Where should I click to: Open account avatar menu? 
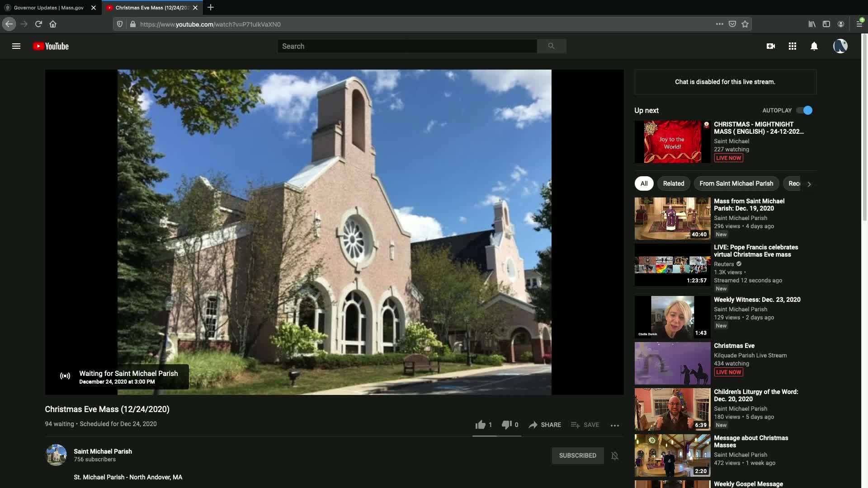point(840,46)
